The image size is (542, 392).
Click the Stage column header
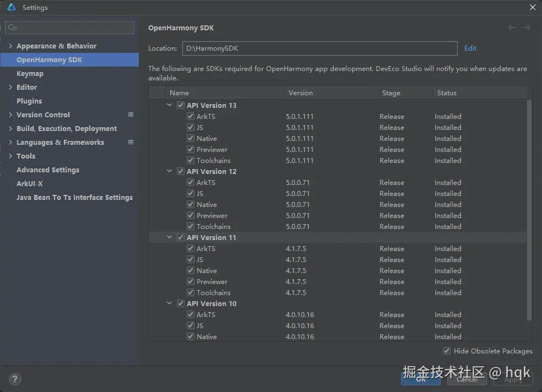point(405,93)
